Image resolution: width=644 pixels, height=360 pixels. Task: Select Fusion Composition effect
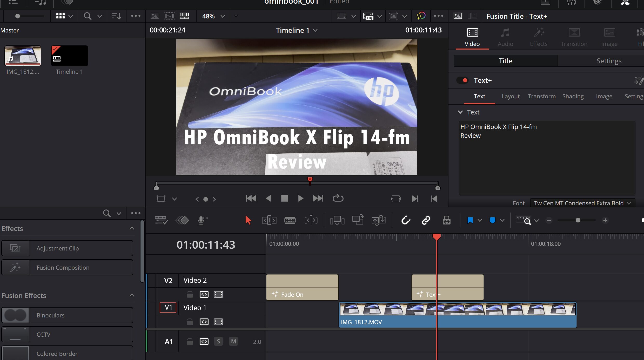(67, 268)
